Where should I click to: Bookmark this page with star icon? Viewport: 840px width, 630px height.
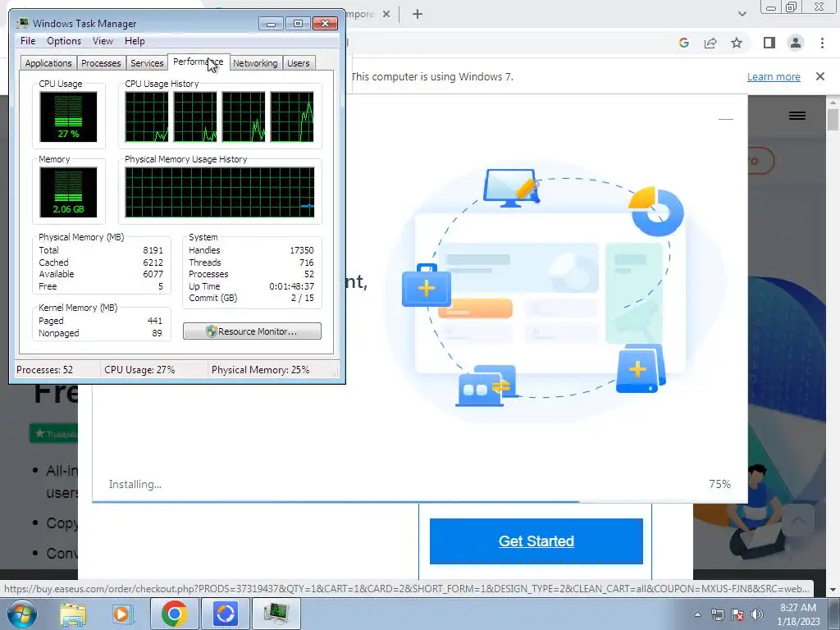[737, 43]
